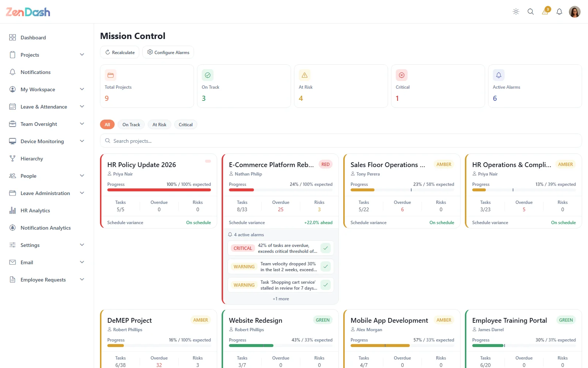
Task: Select the On Track filter tab
Action: click(131, 125)
